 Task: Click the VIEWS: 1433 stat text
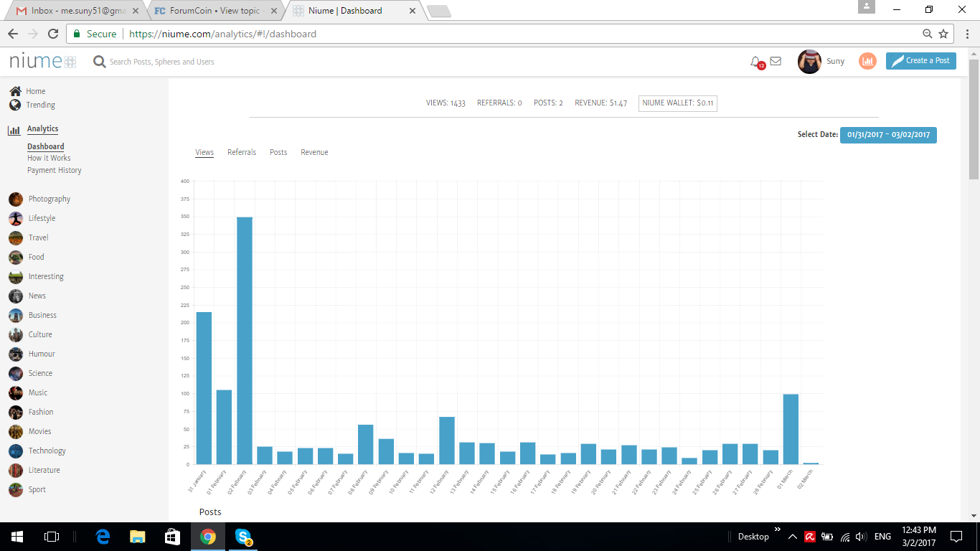pos(446,103)
